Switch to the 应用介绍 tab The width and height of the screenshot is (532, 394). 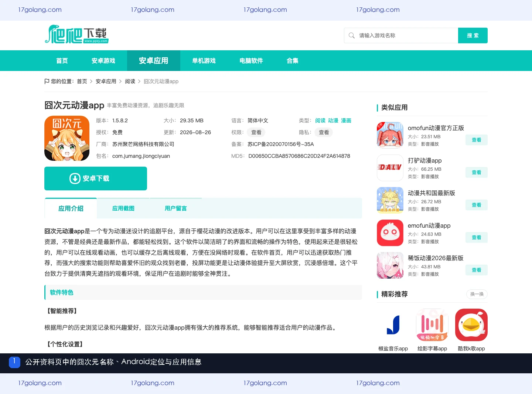71,208
